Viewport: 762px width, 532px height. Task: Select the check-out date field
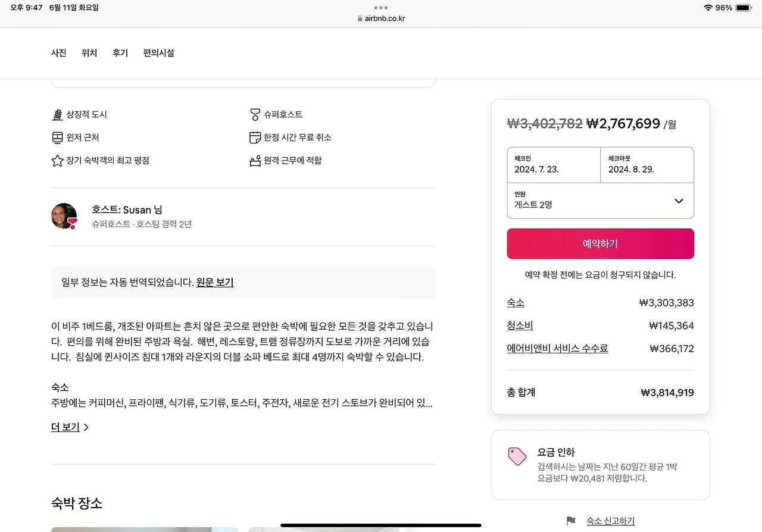647,165
